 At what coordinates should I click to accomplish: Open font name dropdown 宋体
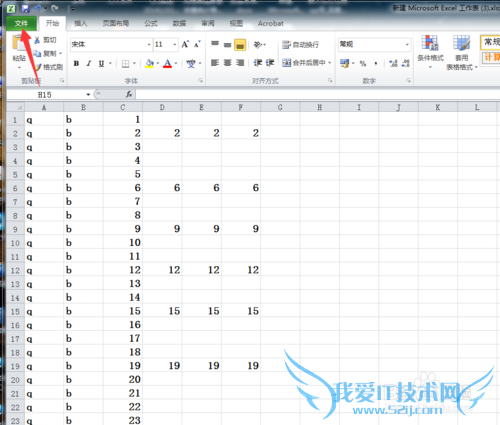pyautogui.click(x=149, y=44)
